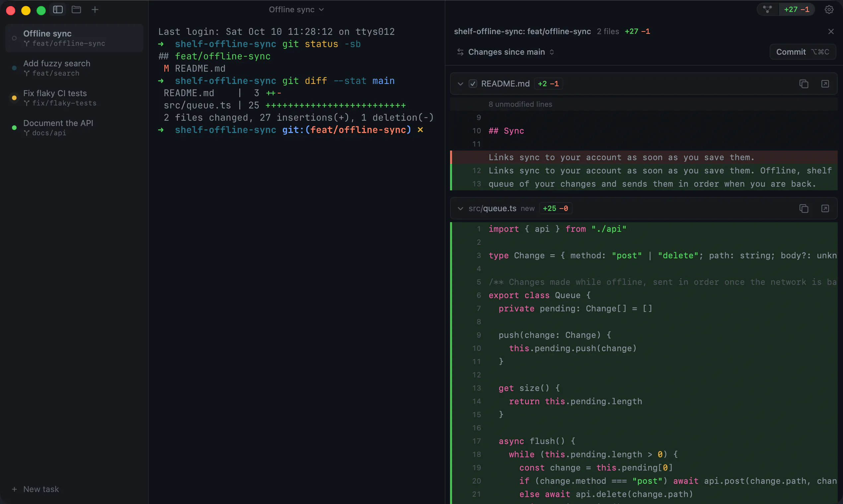Click the shelf-offline-sync: feat/offline-sync title
Image resolution: width=843 pixels, height=504 pixels.
coord(522,31)
